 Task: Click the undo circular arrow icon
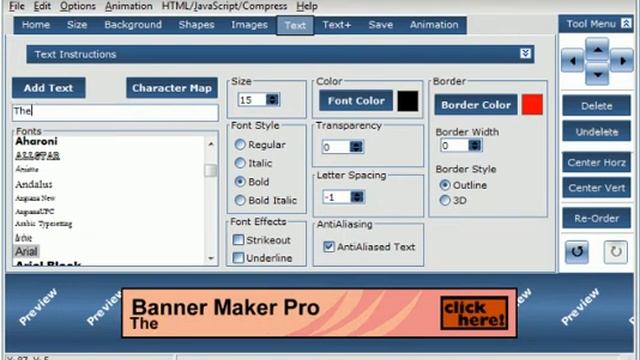point(577,251)
